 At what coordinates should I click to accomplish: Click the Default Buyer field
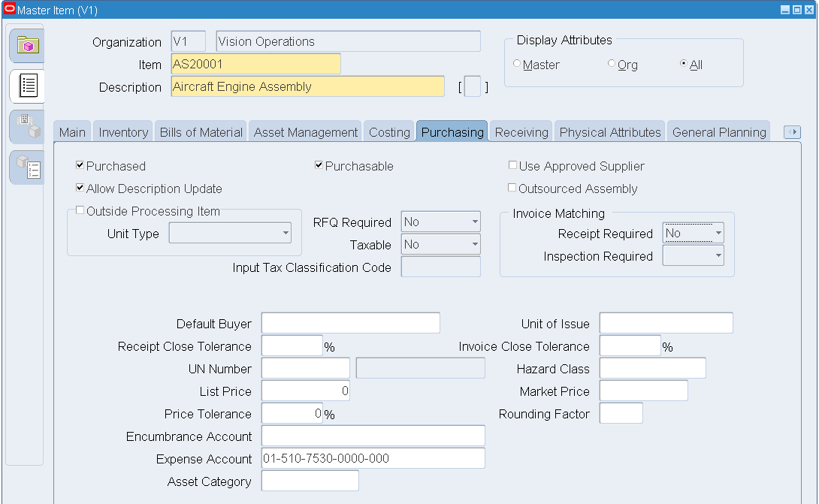point(350,323)
